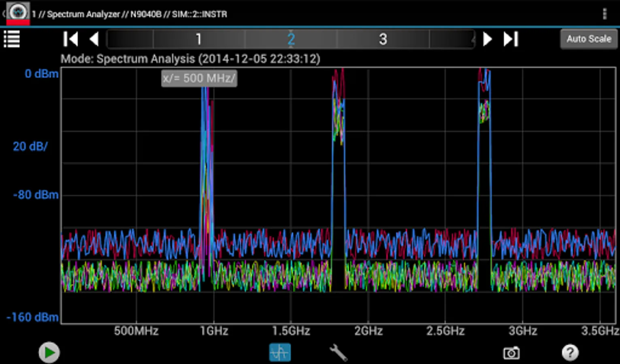Go to the next capture
620x364 pixels.
(488, 39)
